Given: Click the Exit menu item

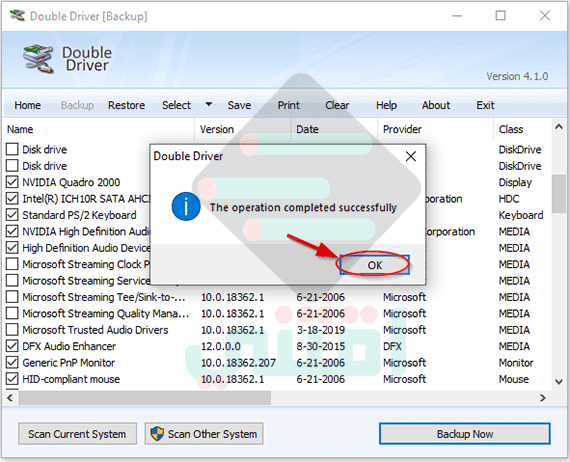Looking at the screenshot, I should click(485, 105).
